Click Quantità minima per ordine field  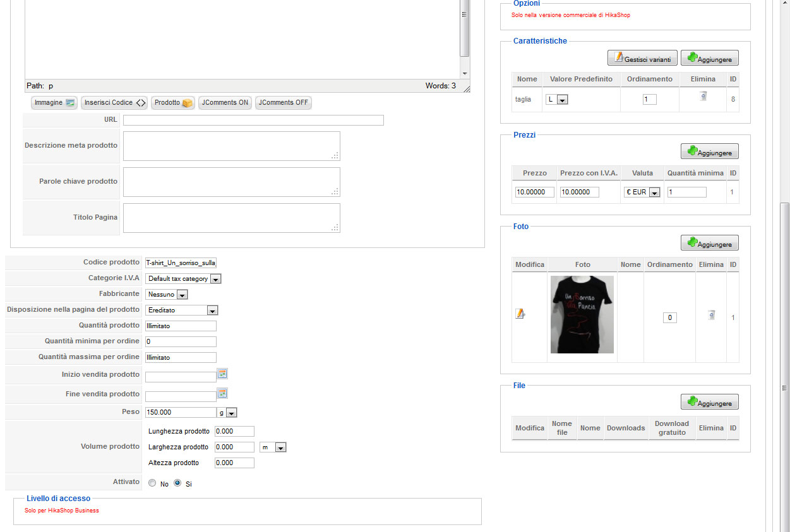[181, 342]
